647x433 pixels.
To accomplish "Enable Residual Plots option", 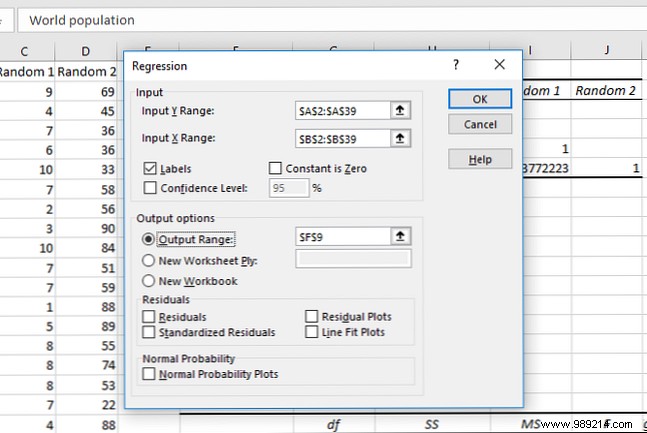I will point(312,316).
